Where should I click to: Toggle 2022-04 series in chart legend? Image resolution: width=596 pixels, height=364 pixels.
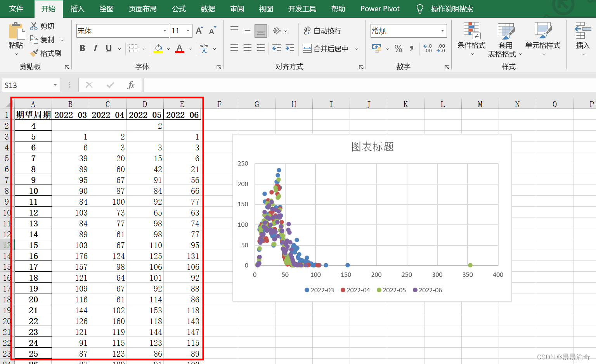click(x=355, y=290)
